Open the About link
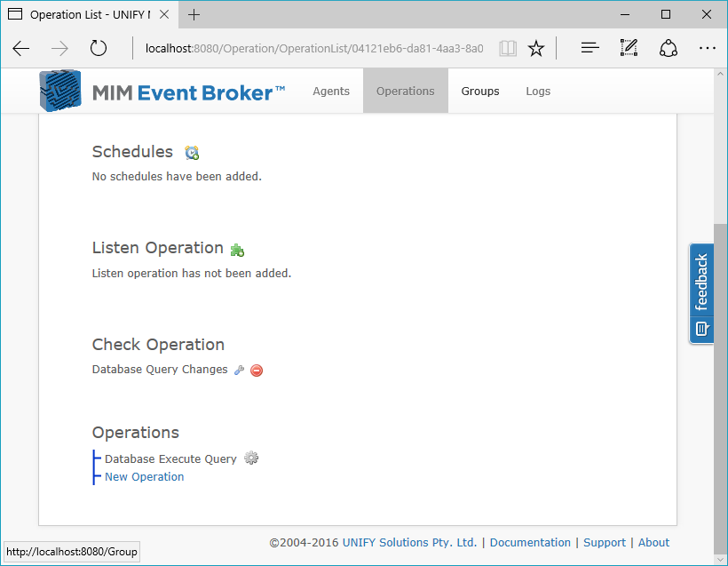 [653, 542]
